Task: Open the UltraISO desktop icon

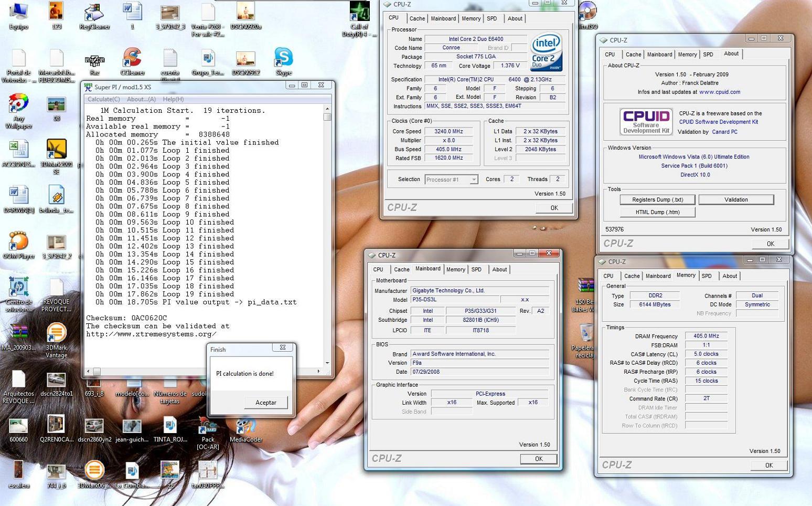Action: [x=588, y=16]
